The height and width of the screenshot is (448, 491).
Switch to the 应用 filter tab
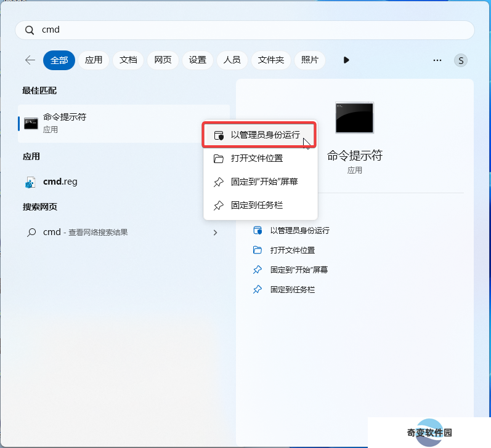click(94, 60)
